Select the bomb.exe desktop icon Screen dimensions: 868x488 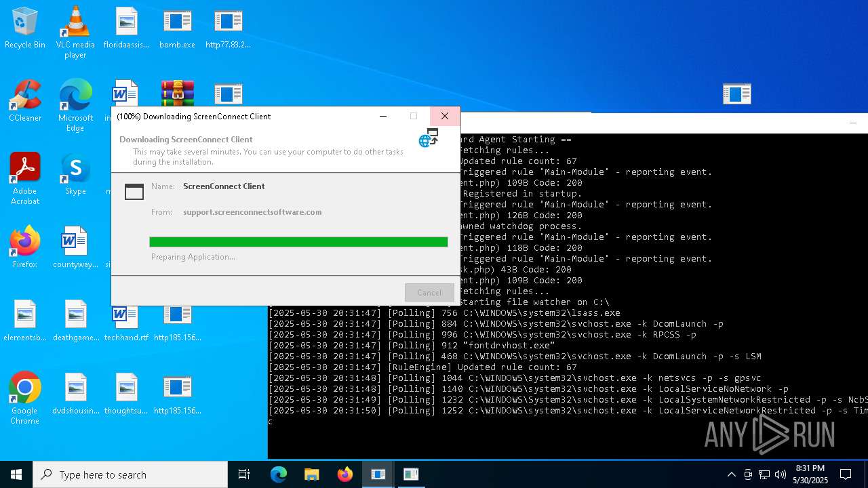pyautogui.click(x=177, y=28)
